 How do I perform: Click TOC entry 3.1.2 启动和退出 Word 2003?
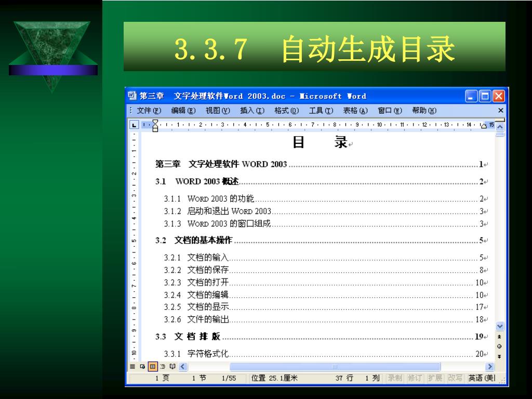tap(326, 211)
